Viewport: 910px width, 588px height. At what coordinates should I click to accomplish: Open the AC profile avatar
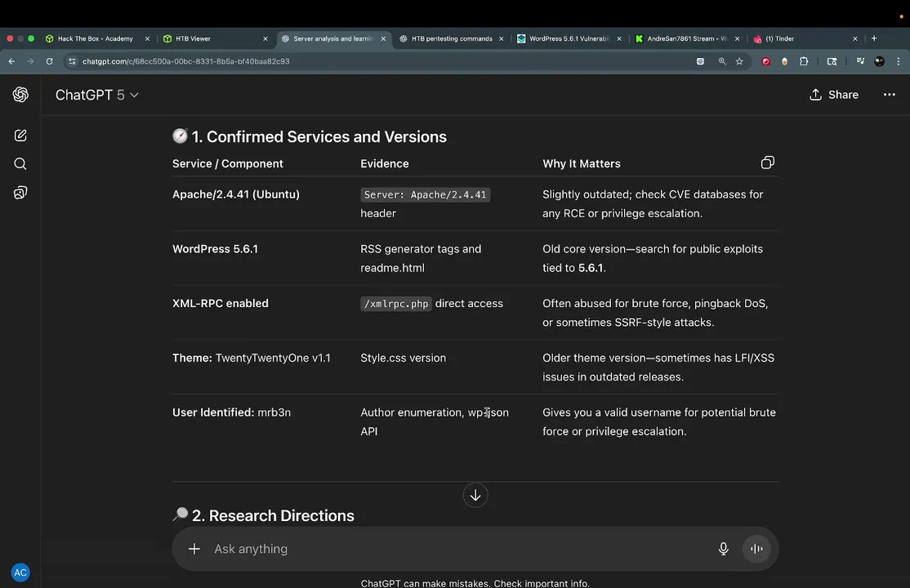pyautogui.click(x=20, y=572)
